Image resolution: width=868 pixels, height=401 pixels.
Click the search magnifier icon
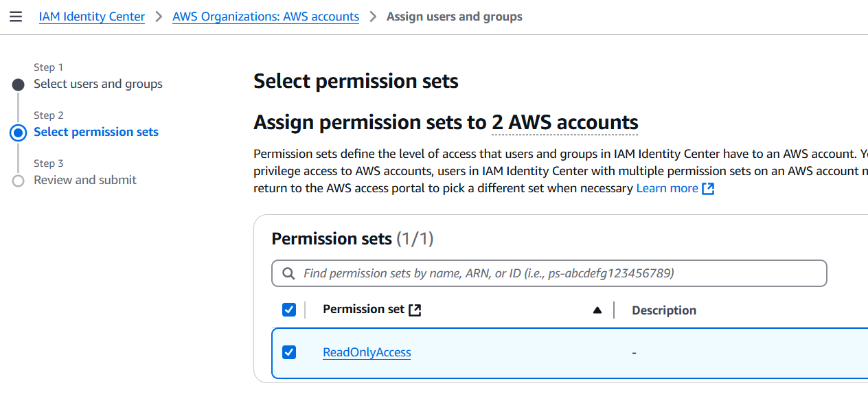click(x=288, y=273)
